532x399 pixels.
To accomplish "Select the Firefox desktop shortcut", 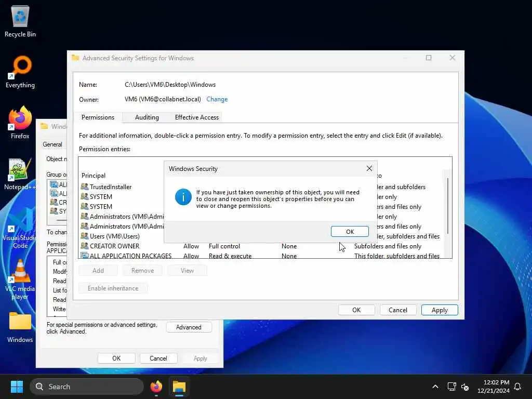I will click(x=20, y=123).
